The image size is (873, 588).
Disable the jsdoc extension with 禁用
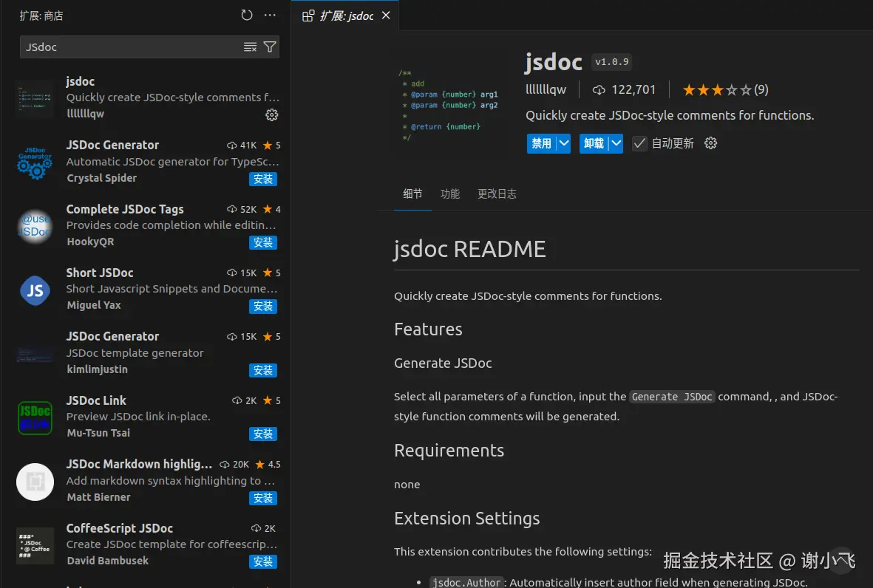pos(541,143)
